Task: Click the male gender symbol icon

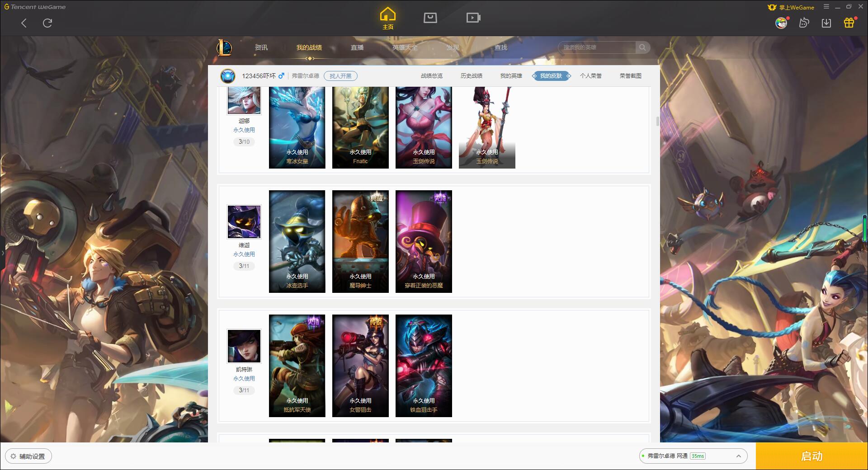Action: pyautogui.click(x=281, y=76)
